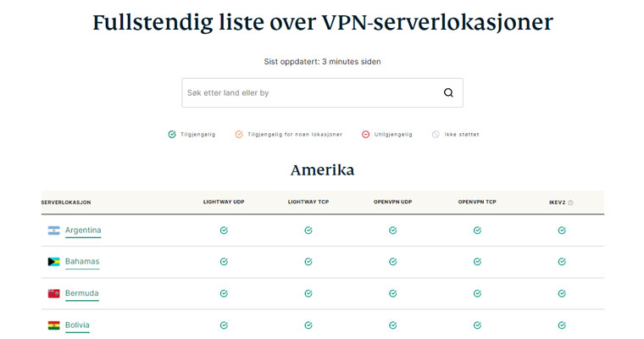Click Bahamas' OpenVPN TCP availability checkmark
Image resolution: width=644 pixels, height=339 pixels.
[x=477, y=262]
